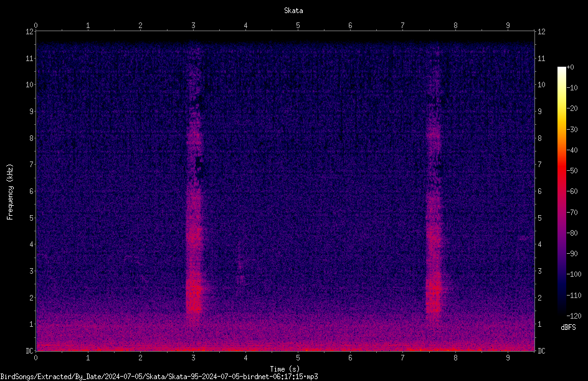
Task: Click "DC" label on the left frequency axis
Action: (x=29, y=351)
